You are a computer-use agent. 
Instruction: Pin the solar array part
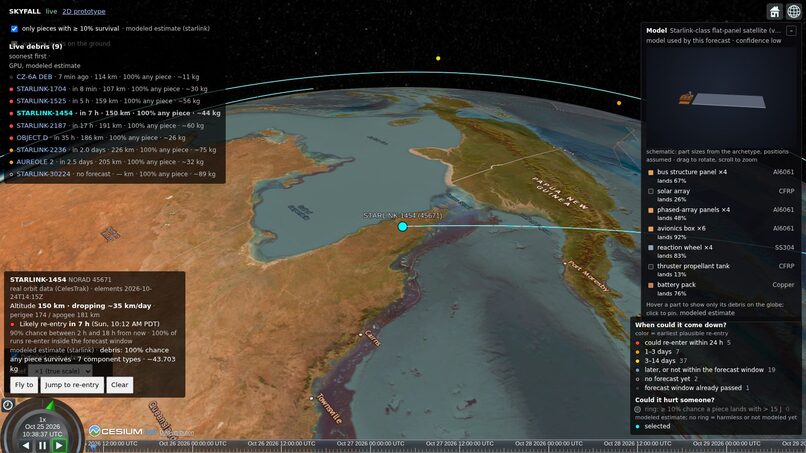(721, 195)
